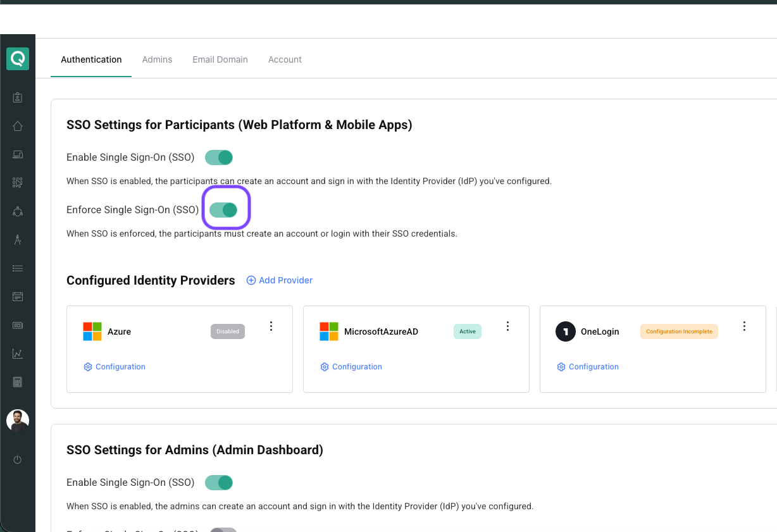Click the calculator icon in the sidebar
This screenshot has width=777, height=532.
tap(18, 382)
